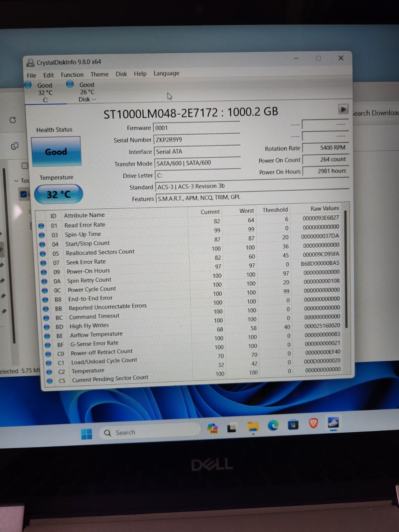Click the status dot for Read Error Rate
Viewport: 399px width, 532px height.
[41, 226]
